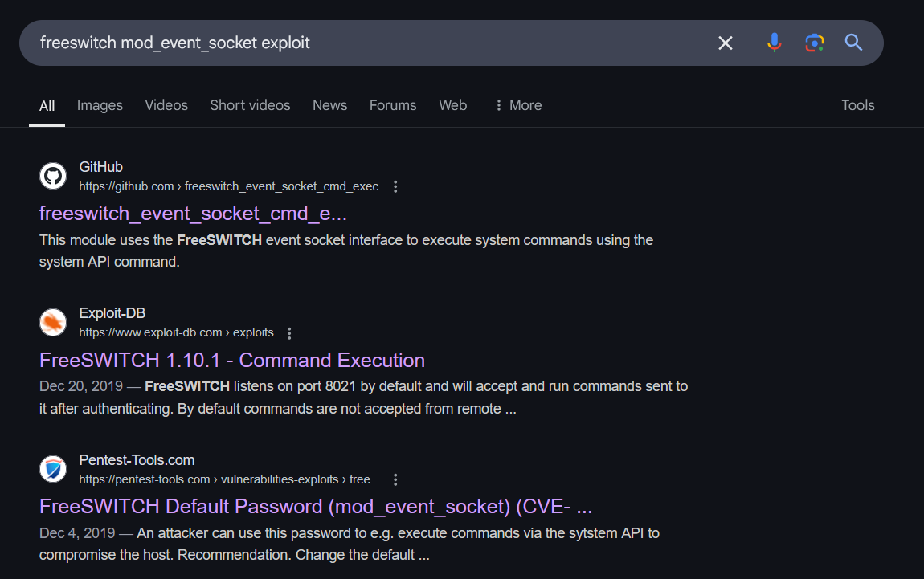
Task: Click snippet 'This module uses the FreeSWITCH event socket'
Action: point(211,240)
